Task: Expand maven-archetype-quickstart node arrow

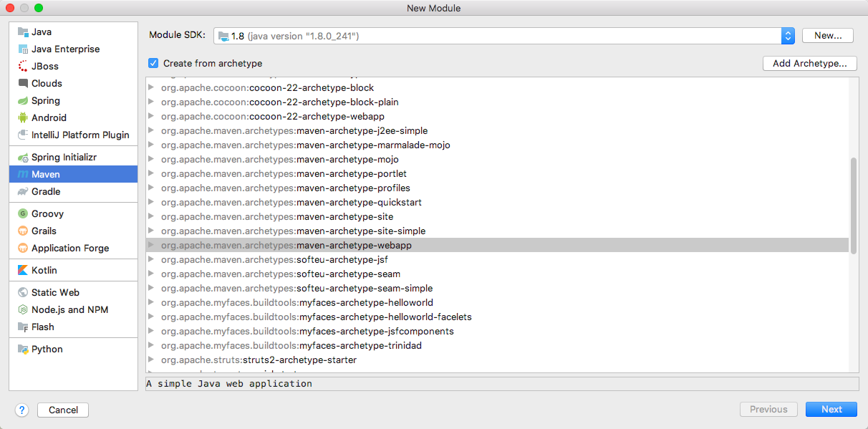Action: (151, 202)
